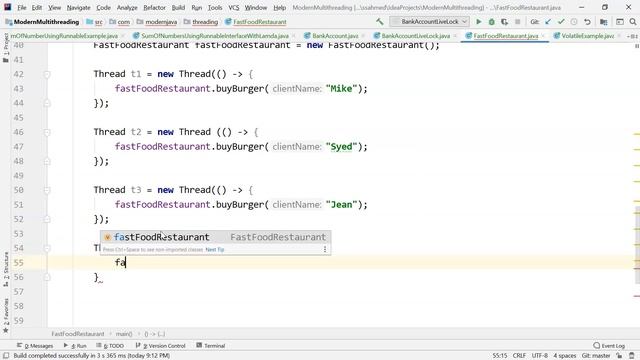Open the VCS menu
Screen dimensions: 640x360
(233, 7)
